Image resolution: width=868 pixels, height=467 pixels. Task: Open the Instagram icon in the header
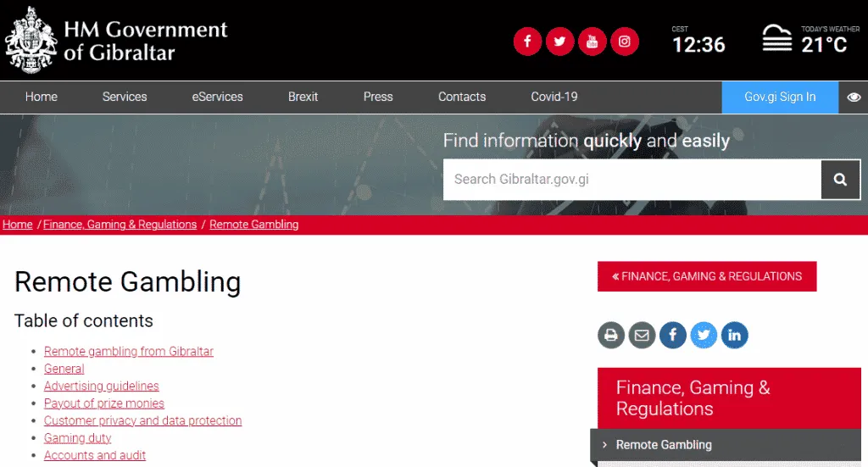(625, 41)
